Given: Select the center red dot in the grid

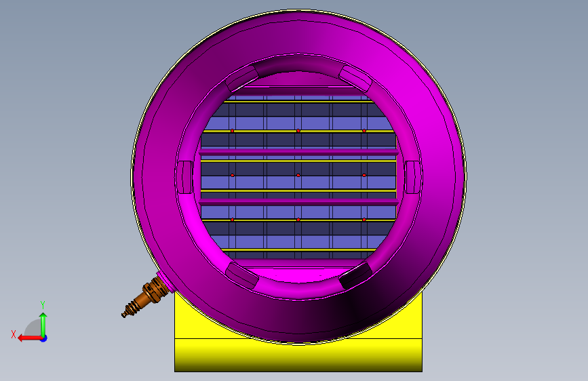Looking at the screenshot, I should coord(298,175).
